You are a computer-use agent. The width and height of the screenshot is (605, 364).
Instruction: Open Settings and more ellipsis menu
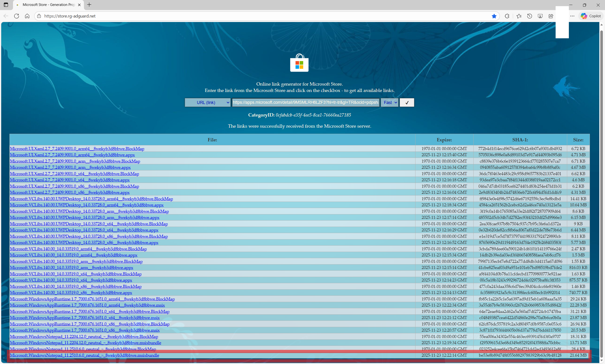[572, 16]
